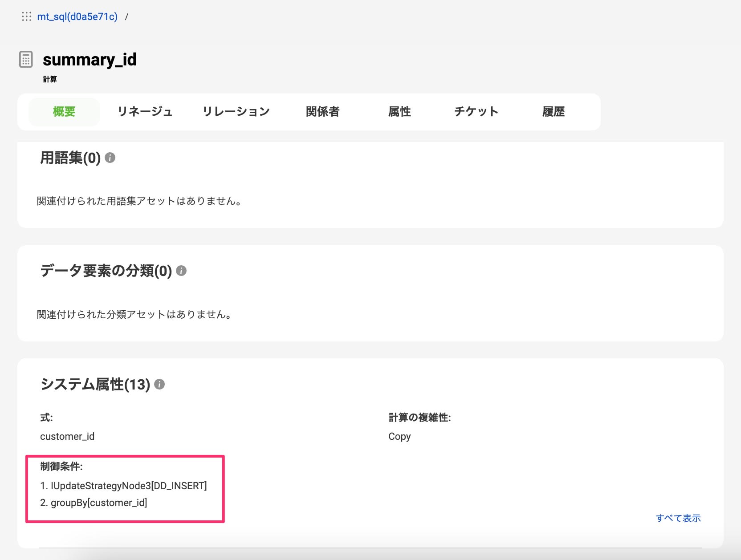Click the 制御条件: label
The width and height of the screenshot is (741, 560).
click(x=61, y=467)
